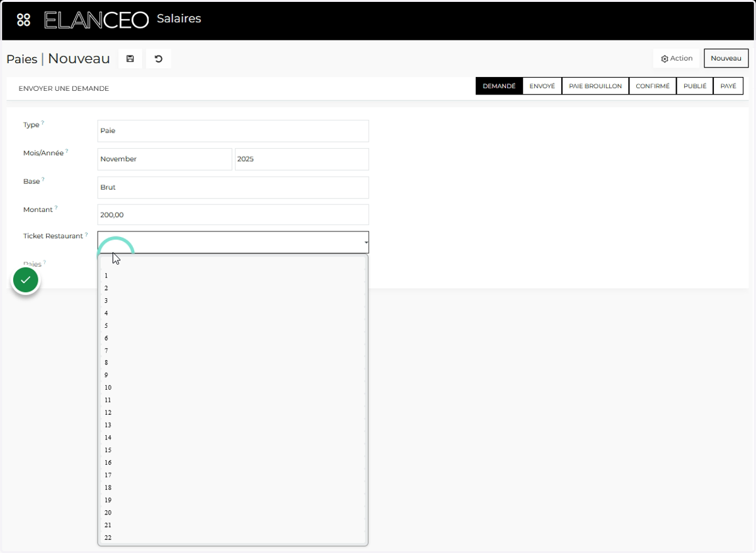
Task: Select the Confirmé status stage
Action: click(653, 86)
